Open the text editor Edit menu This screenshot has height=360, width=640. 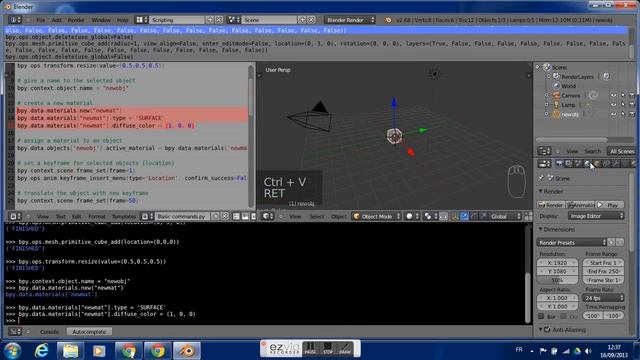(76, 216)
